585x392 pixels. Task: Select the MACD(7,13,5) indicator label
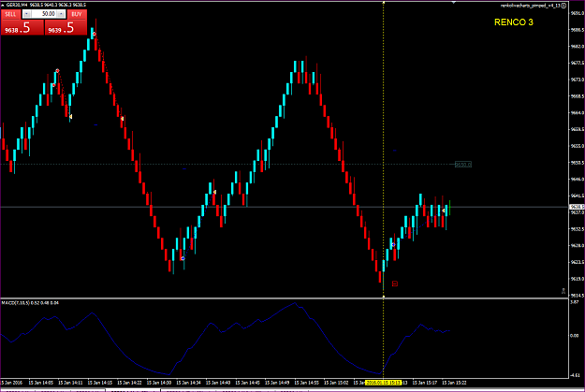(30, 303)
